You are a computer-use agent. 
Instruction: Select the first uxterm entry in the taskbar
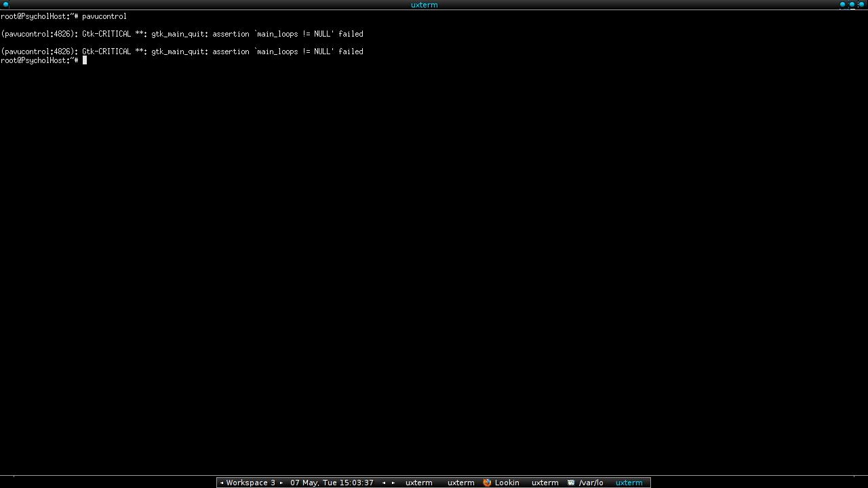(418, 483)
